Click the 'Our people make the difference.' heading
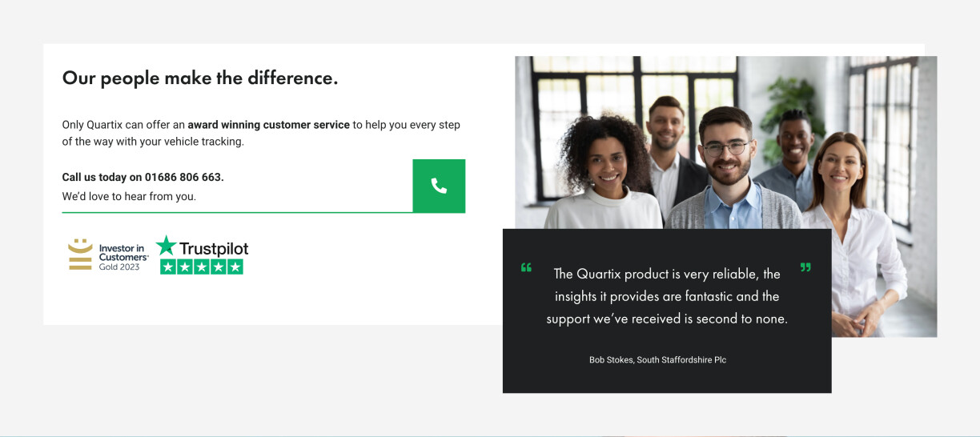980x437 pixels. pos(200,78)
